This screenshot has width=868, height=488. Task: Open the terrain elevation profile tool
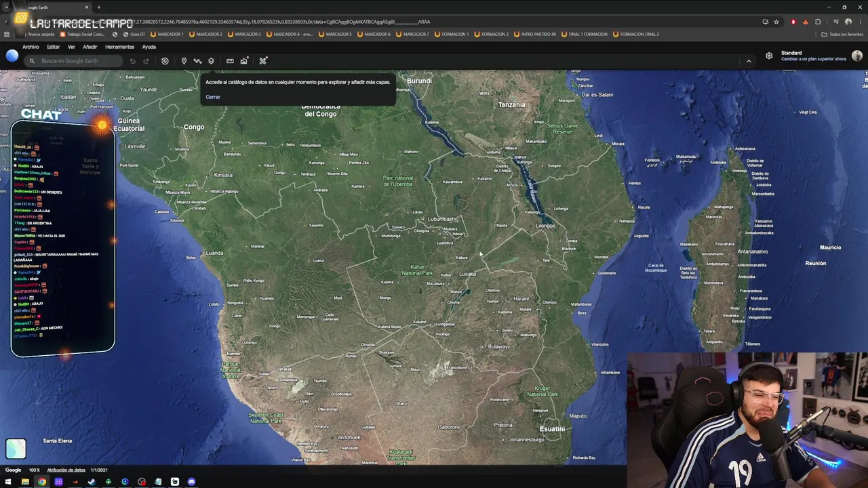tap(244, 61)
